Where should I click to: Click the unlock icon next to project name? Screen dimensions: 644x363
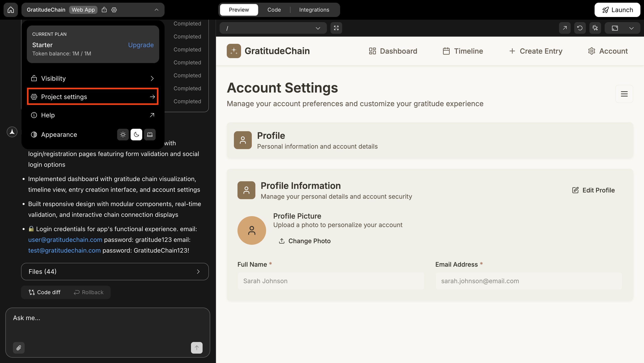point(104,10)
